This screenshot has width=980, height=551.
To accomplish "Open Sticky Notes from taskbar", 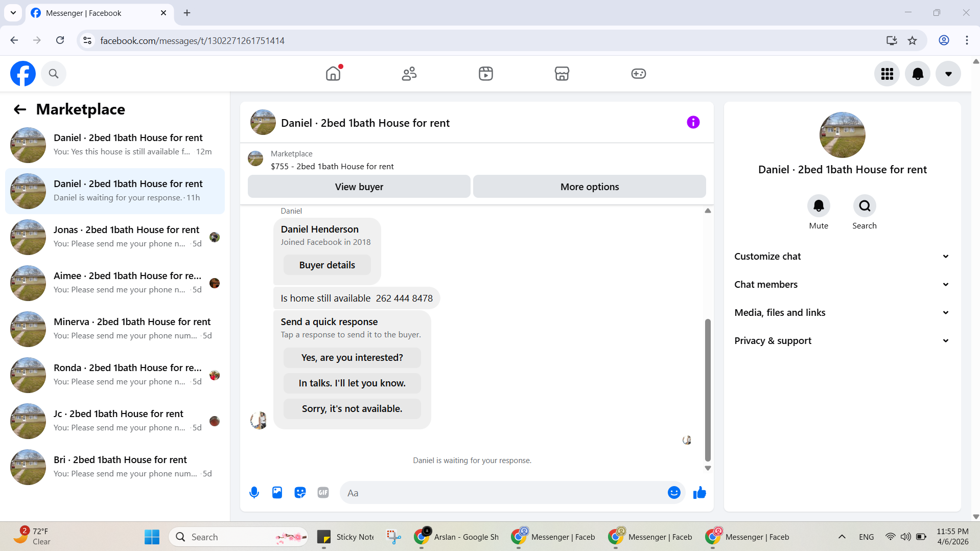I will pos(346,537).
